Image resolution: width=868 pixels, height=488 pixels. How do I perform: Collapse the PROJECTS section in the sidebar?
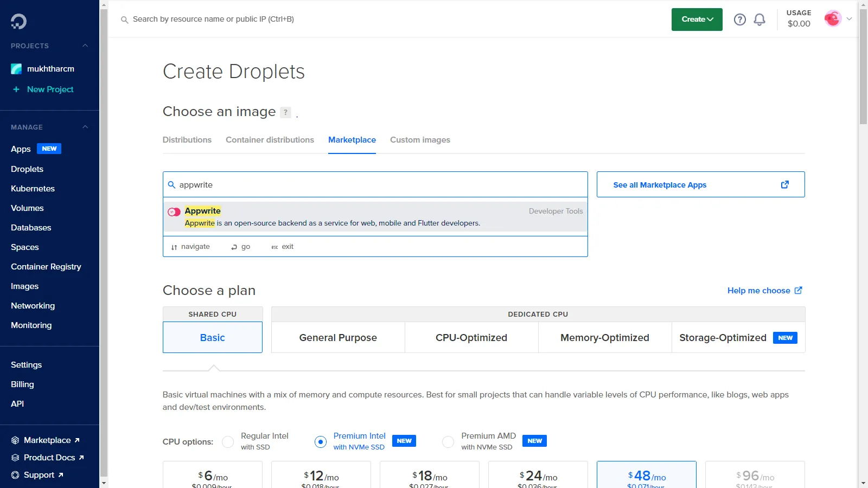pyautogui.click(x=85, y=46)
